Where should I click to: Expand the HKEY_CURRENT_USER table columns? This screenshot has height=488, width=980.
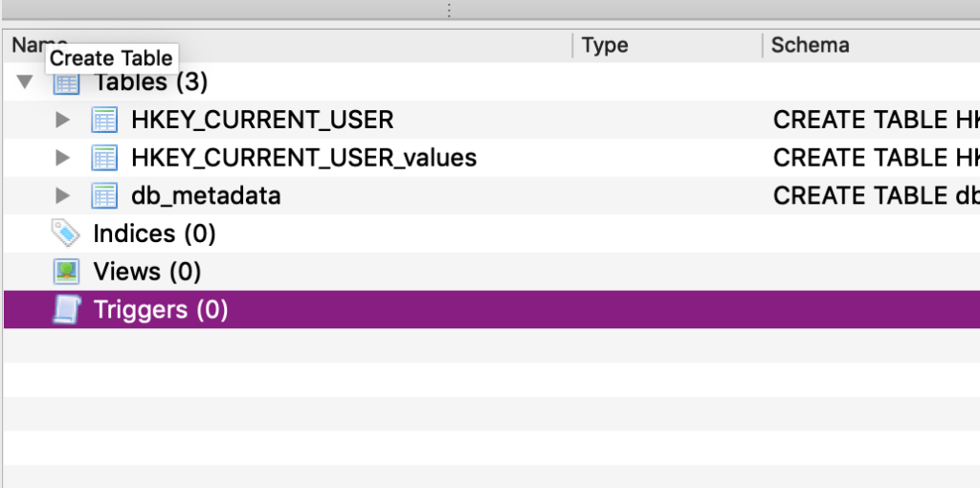point(63,121)
